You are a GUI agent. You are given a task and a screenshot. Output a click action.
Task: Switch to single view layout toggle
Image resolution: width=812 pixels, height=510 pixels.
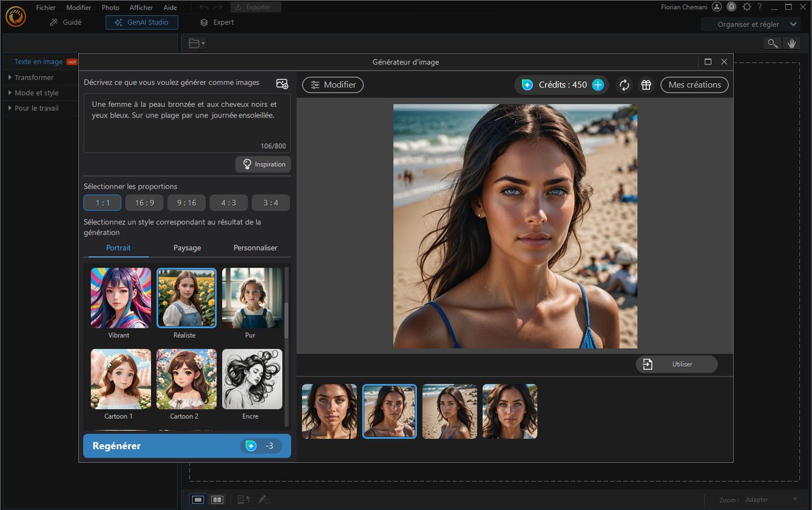pos(198,500)
